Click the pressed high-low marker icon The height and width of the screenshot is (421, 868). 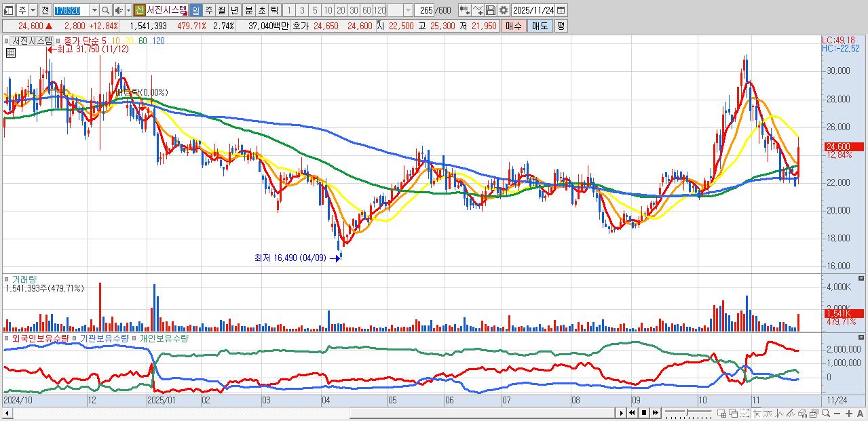tap(757, 413)
